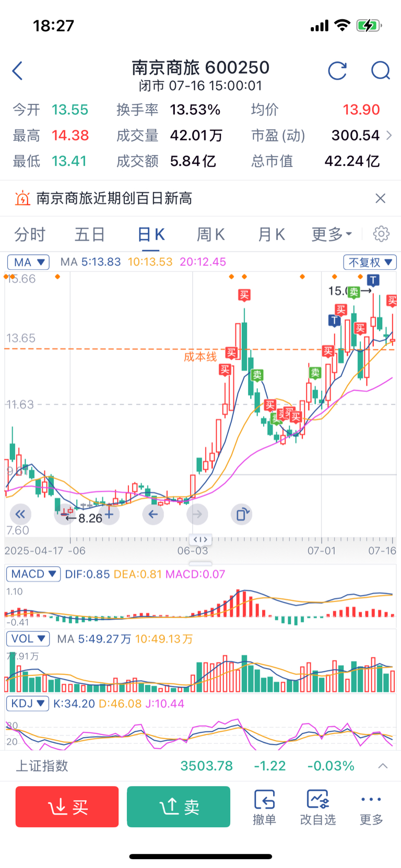Rotate chart to landscape view

pyautogui.click(x=242, y=515)
